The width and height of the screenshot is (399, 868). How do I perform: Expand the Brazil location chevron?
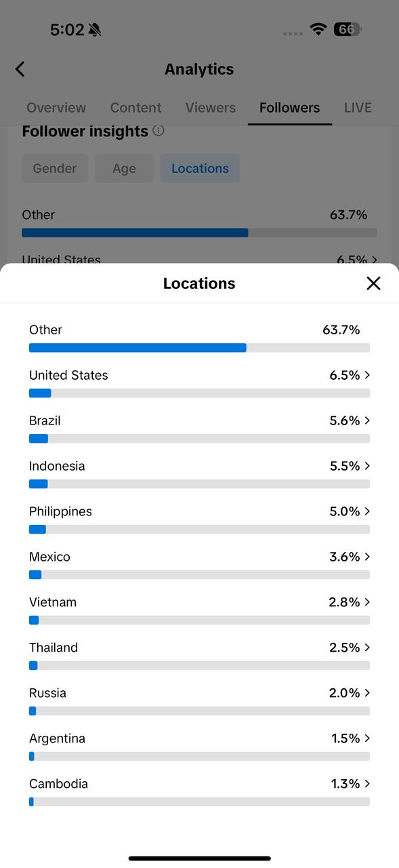[x=367, y=420]
